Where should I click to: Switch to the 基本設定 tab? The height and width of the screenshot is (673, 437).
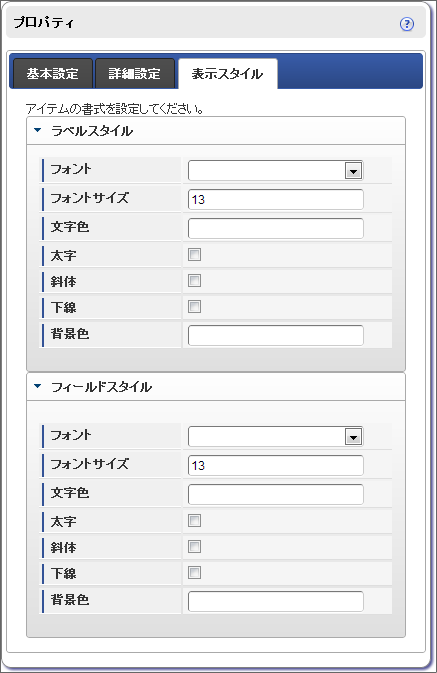click(x=53, y=73)
